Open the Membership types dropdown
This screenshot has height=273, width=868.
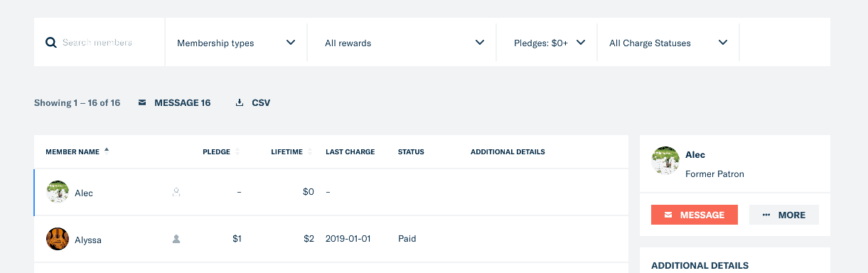pos(236,43)
